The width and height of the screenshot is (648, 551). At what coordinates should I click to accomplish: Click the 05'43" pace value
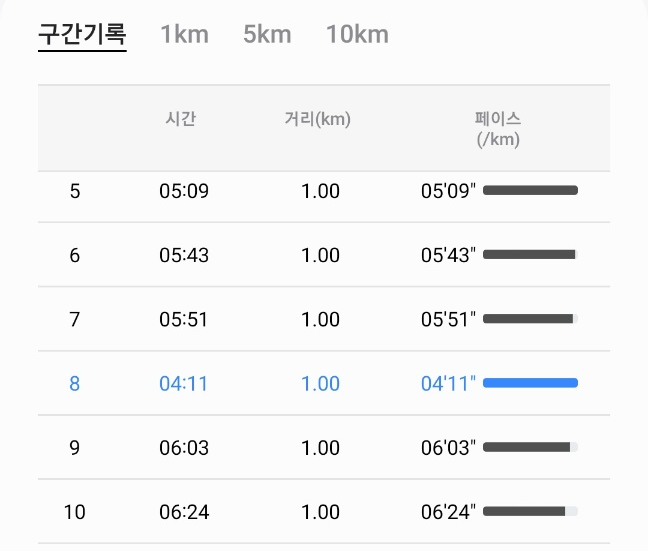pos(448,255)
